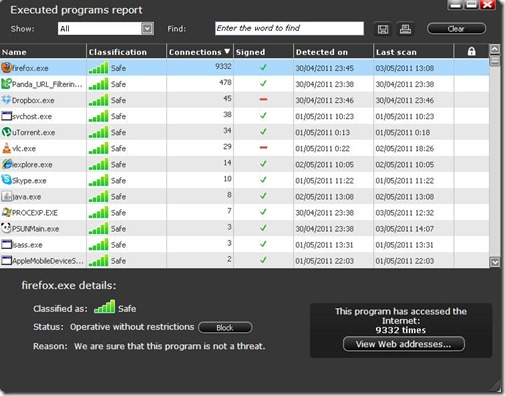
Task: Click the scrollbar up arrow
Action: click(495, 49)
